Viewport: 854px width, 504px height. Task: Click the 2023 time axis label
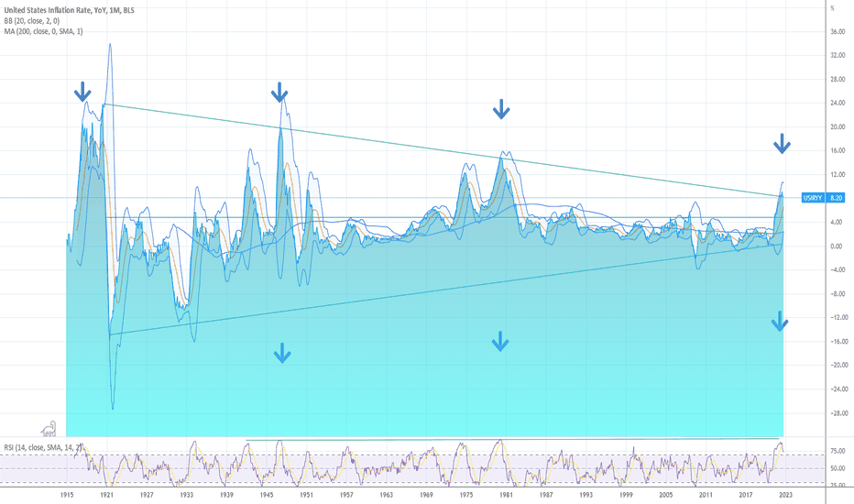tap(785, 495)
